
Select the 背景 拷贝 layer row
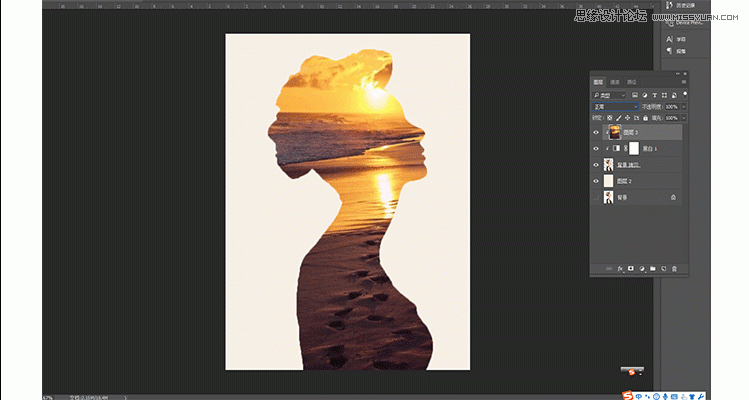645,164
